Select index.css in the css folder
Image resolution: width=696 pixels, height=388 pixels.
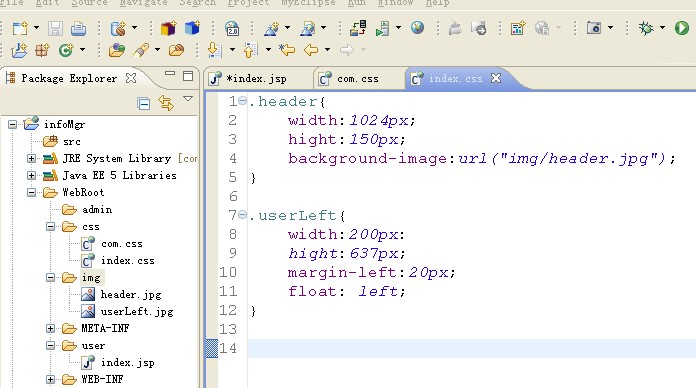[127, 261]
